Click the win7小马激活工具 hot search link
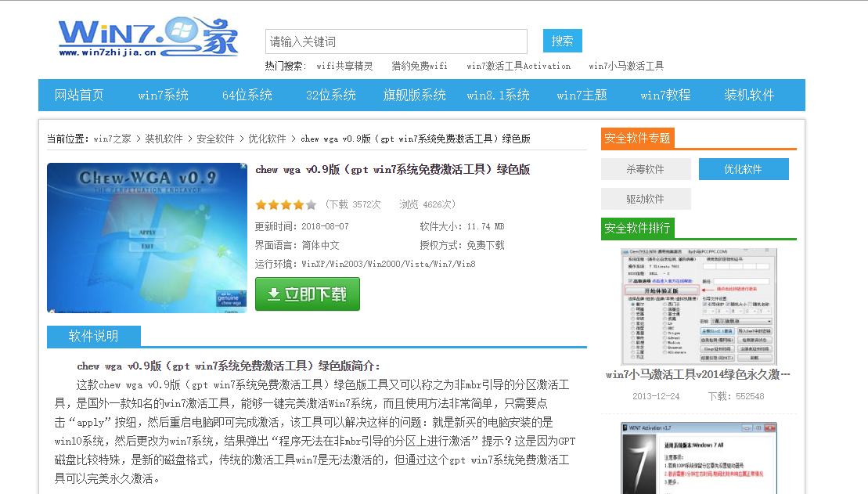This screenshot has height=494, width=868. (x=626, y=67)
